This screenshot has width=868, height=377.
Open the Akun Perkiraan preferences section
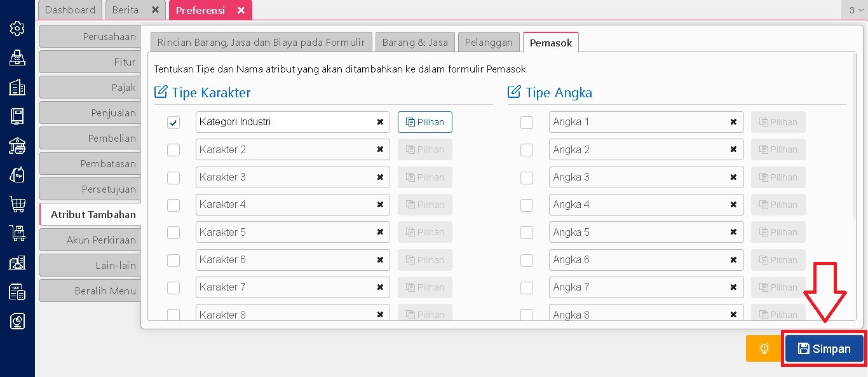click(90, 240)
